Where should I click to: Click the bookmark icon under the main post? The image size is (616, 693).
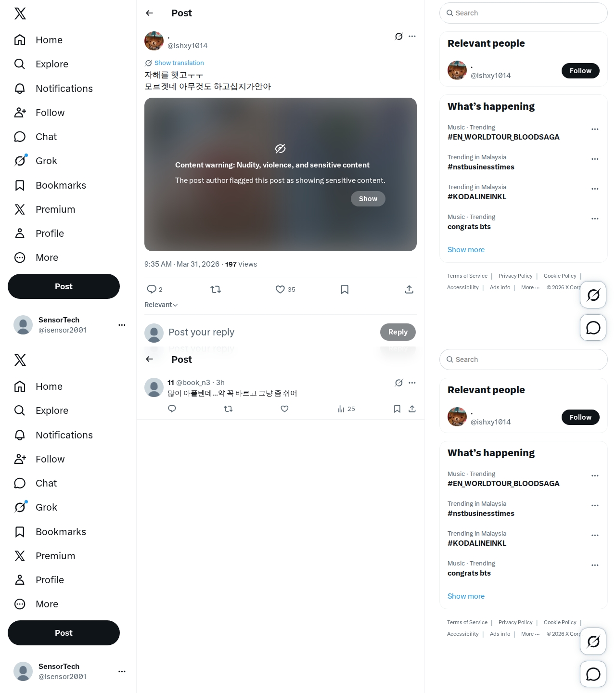345,289
